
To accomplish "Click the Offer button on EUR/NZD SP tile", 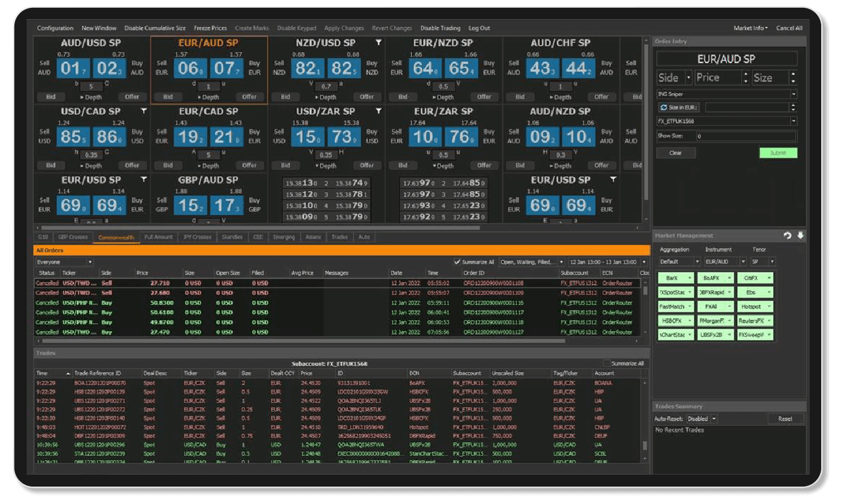I will click(484, 97).
